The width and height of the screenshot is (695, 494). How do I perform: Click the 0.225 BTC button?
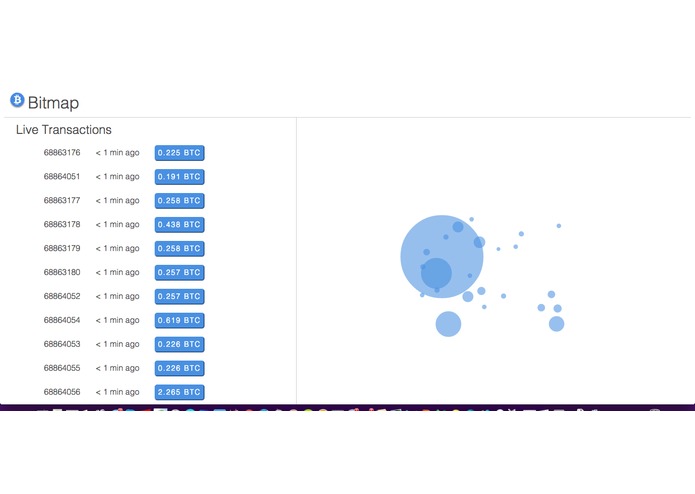tap(180, 153)
